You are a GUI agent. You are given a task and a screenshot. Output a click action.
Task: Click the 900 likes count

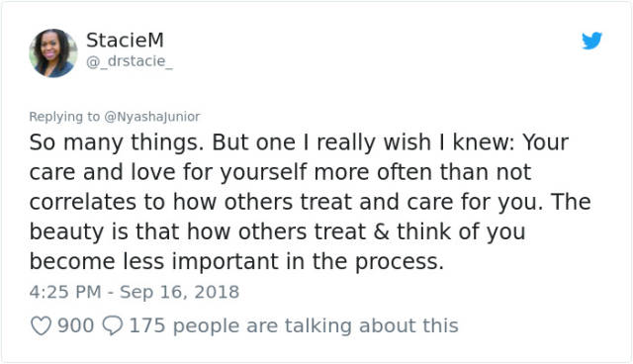click(x=75, y=325)
